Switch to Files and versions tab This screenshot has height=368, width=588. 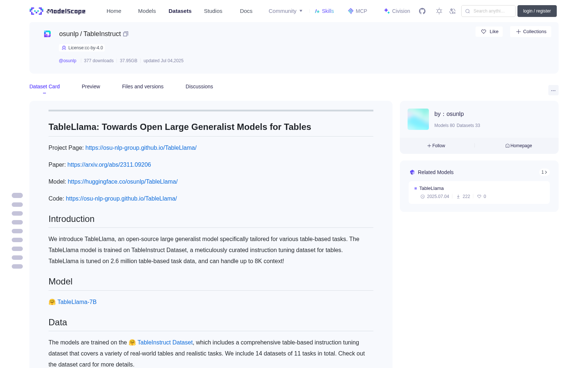[x=143, y=86]
